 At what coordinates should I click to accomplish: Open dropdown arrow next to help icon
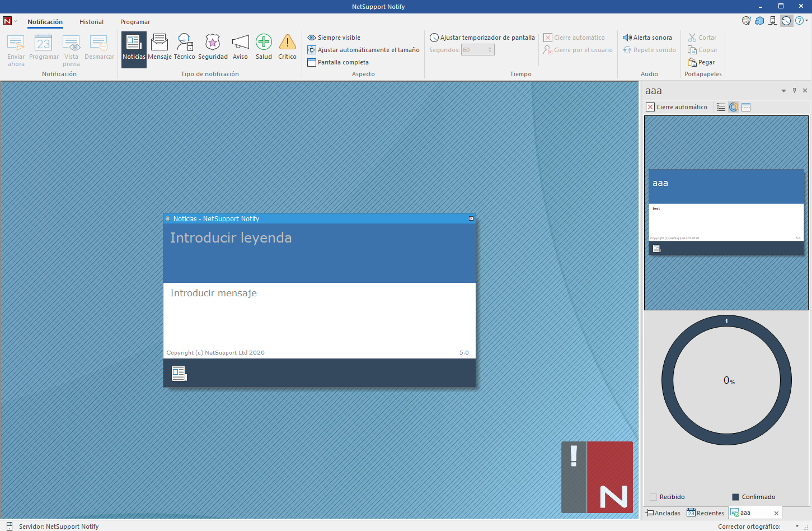pyautogui.click(x=807, y=21)
